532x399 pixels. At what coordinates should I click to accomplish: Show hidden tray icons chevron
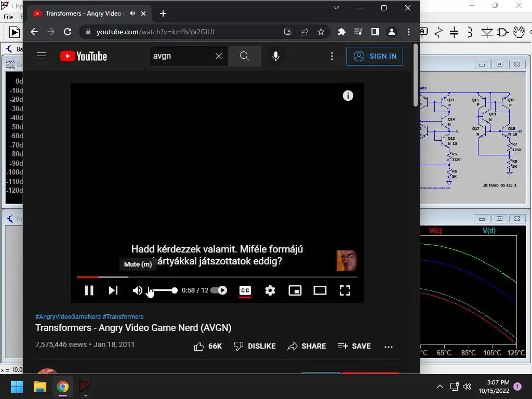click(x=440, y=386)
